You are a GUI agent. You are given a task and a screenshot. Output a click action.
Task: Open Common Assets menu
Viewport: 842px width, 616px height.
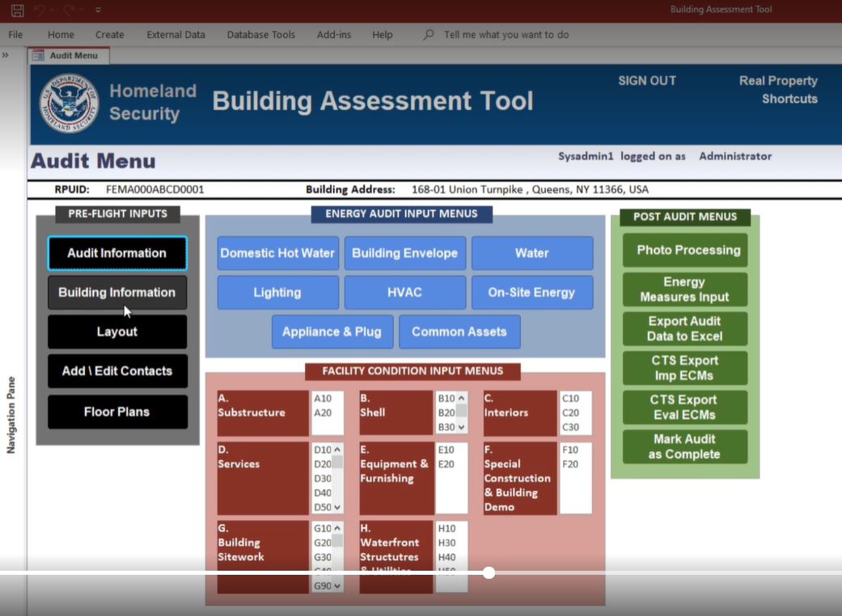click(x=459, y=331)
